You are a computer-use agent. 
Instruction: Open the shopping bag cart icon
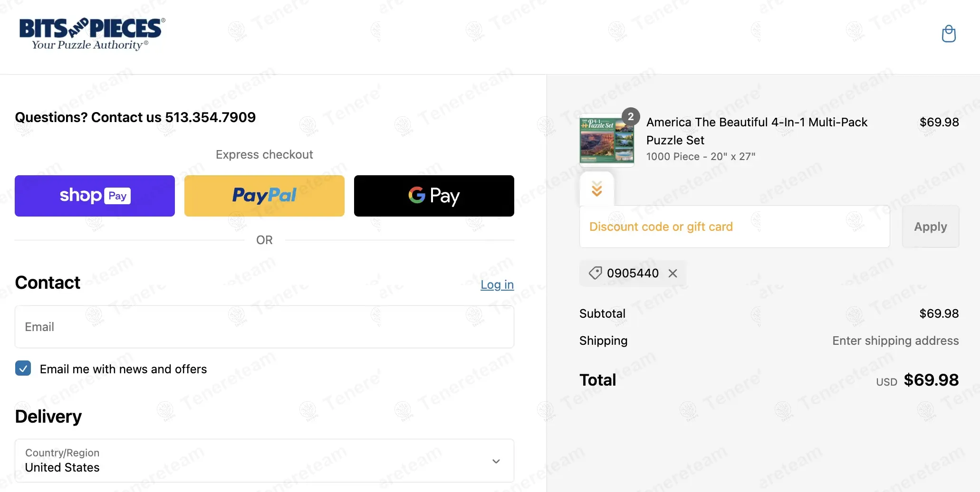pos(949,34)
